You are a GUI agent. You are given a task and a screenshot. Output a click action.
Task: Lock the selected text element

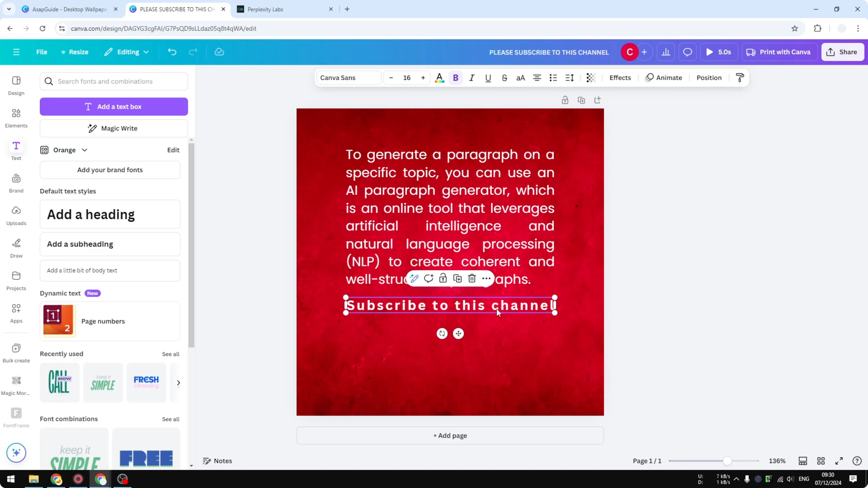tap(443, 278)
